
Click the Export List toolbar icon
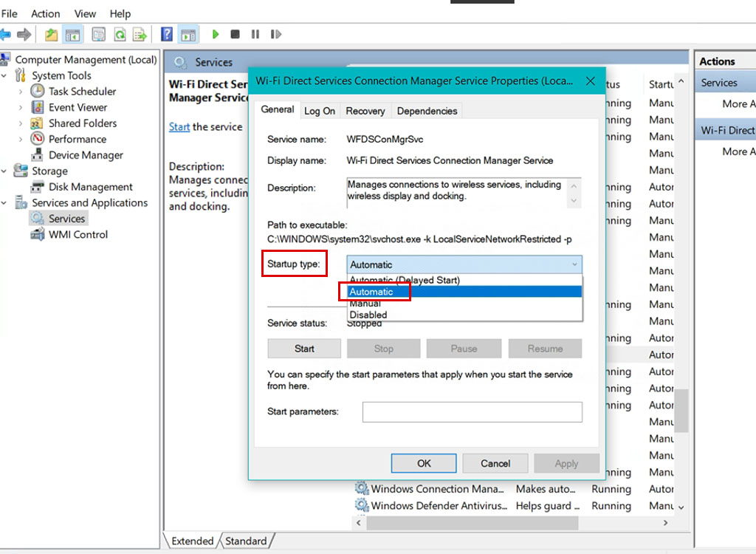pyautogui.click(x=140, y=34)
